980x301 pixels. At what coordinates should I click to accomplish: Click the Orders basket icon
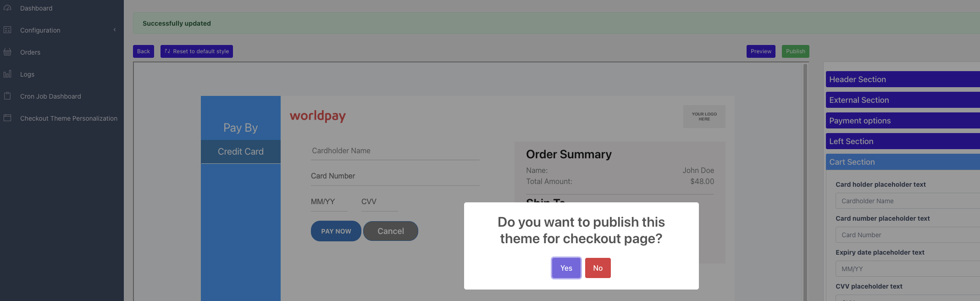click(x=7, y=52)
